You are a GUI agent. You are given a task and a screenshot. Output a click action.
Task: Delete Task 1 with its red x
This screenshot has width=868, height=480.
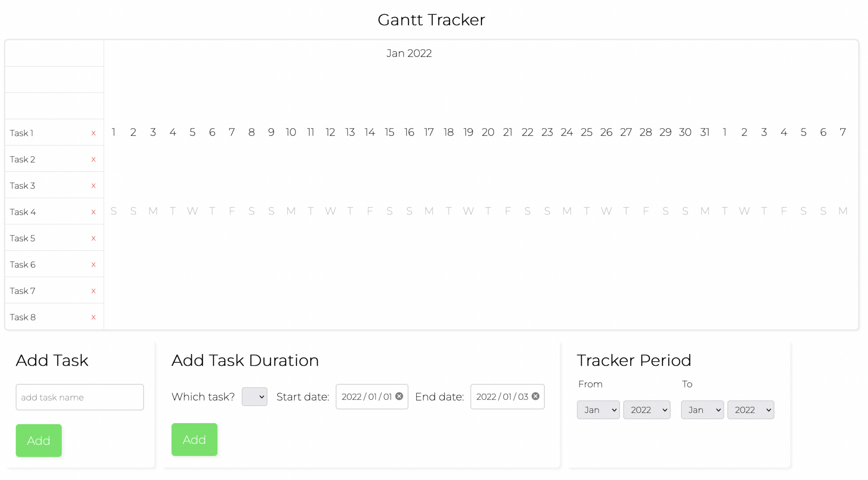(x=94, y=133)
